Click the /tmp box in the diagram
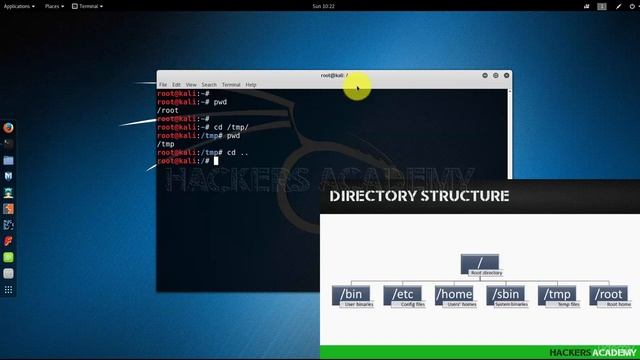This screenshot has height=360, width=640. (x=557, y=296)
